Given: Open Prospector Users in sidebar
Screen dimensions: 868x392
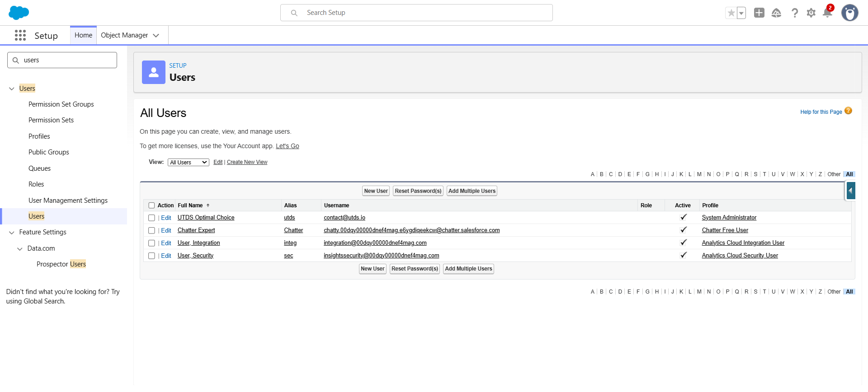Looking at the screenshot, I should 61,264.
